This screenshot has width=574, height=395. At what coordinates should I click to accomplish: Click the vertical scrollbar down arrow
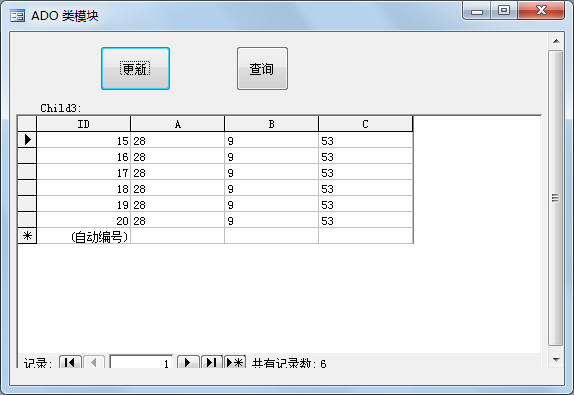[x=556, y=360]
